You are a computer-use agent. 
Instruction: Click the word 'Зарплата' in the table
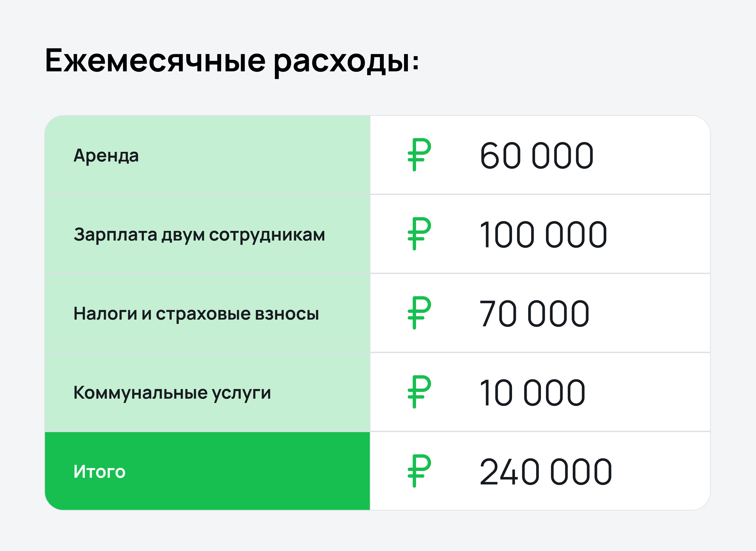tap(115, 235)
